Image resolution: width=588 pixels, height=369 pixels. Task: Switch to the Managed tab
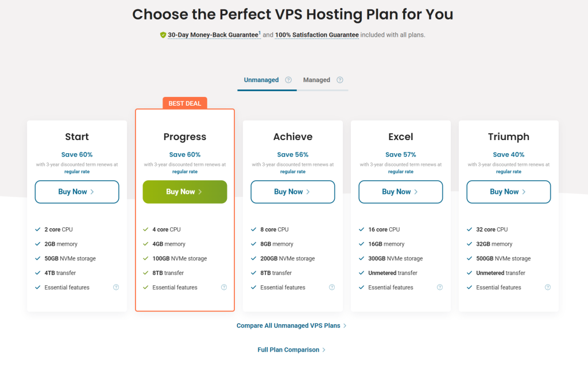[316, 80]
